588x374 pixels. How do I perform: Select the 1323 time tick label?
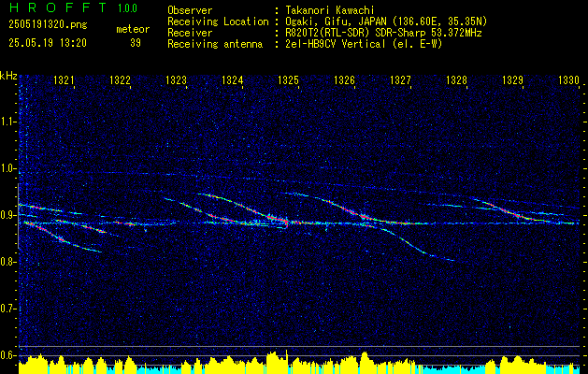pos(177,79)
